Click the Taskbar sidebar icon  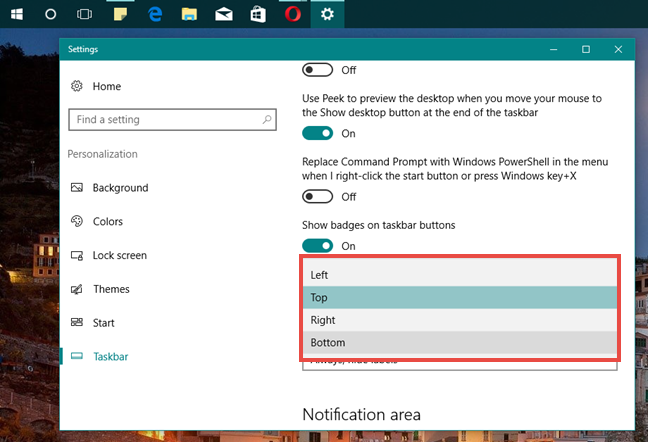[x=76, y=356]
